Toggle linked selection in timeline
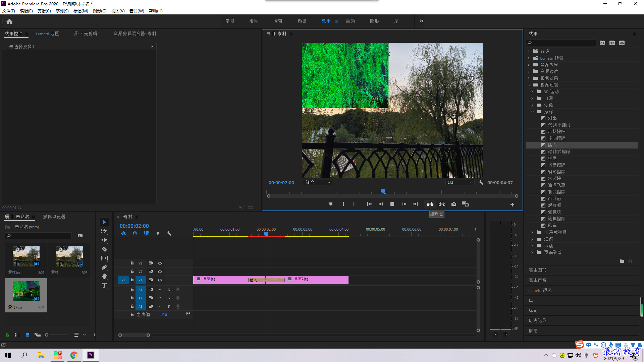644x362 pixels. tap(146, 233)
